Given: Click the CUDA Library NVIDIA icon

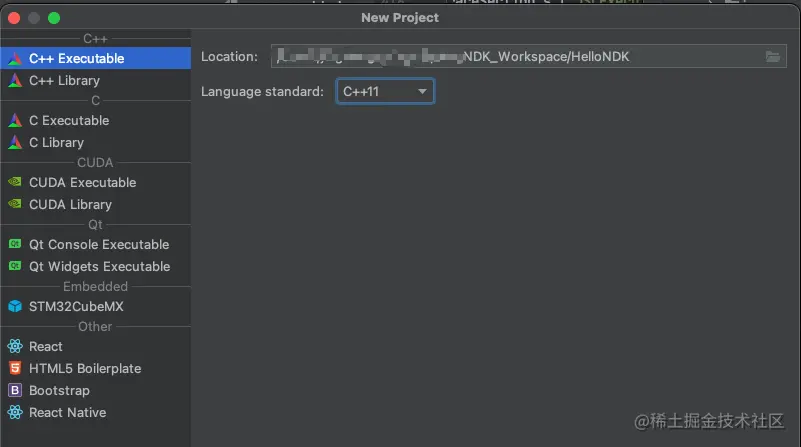Looking at the screenshot, I should [x=15, y=204].
